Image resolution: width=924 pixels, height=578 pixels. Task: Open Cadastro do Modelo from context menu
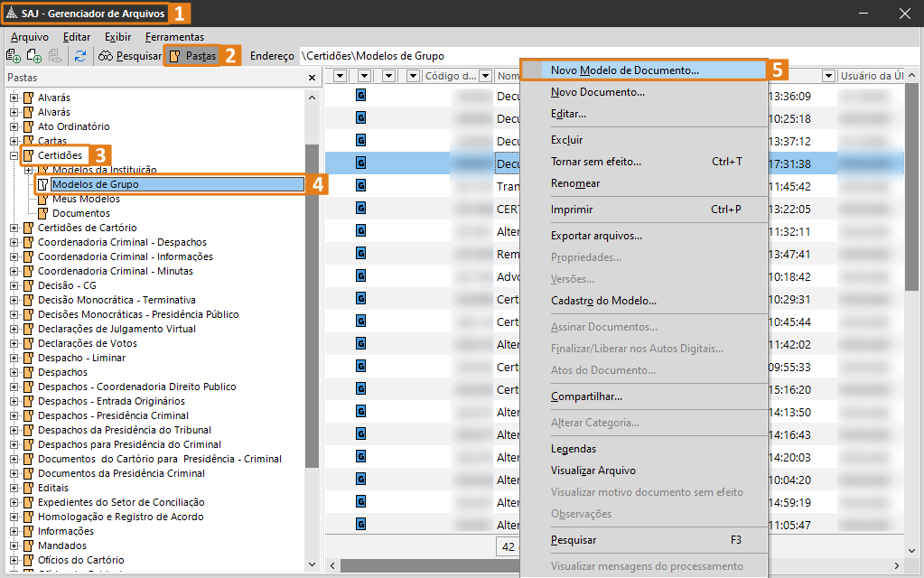tap(644, 301)
